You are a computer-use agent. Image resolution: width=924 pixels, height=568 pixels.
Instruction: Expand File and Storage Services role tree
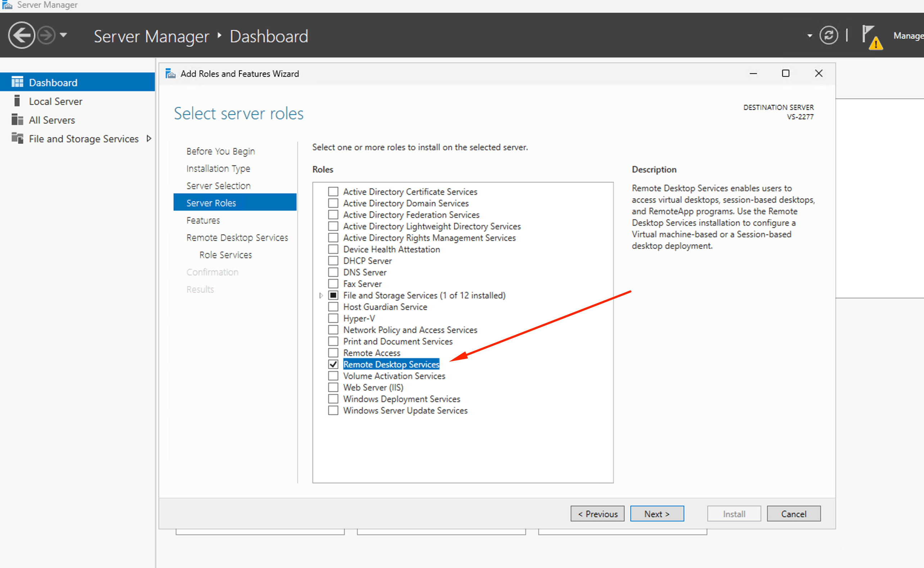(x=321, y=295)
